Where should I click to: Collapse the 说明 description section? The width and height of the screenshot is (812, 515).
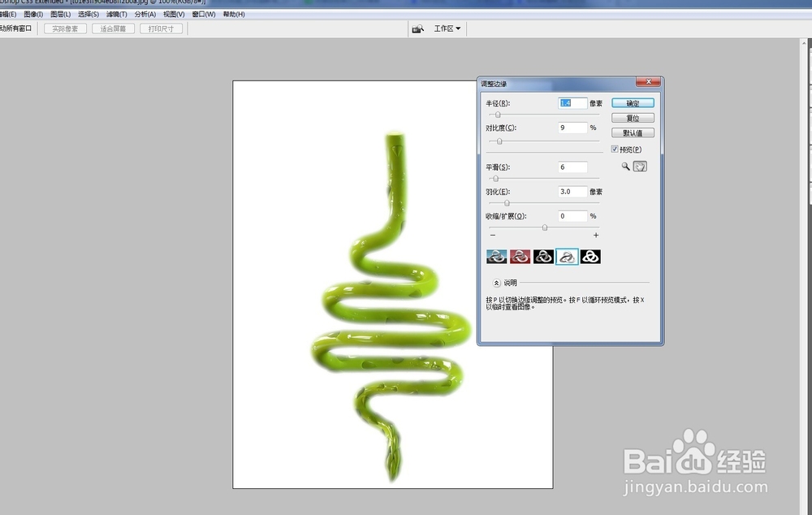496,283
